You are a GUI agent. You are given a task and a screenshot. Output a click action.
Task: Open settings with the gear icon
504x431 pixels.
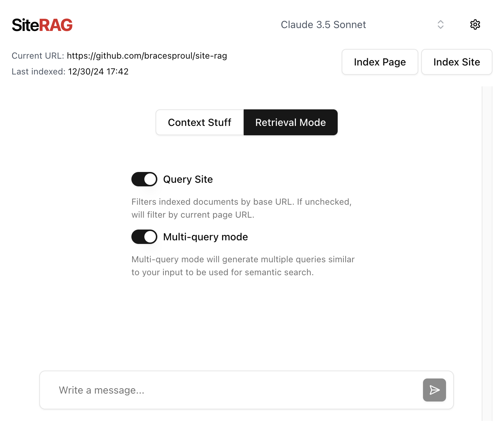click(x=475, y=24)
